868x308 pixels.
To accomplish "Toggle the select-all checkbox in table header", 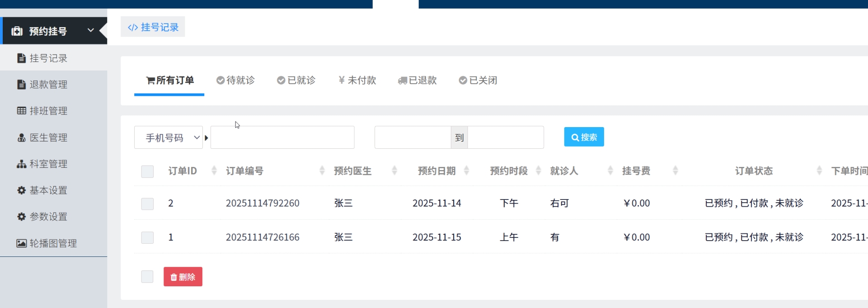I will coord(147,171).
